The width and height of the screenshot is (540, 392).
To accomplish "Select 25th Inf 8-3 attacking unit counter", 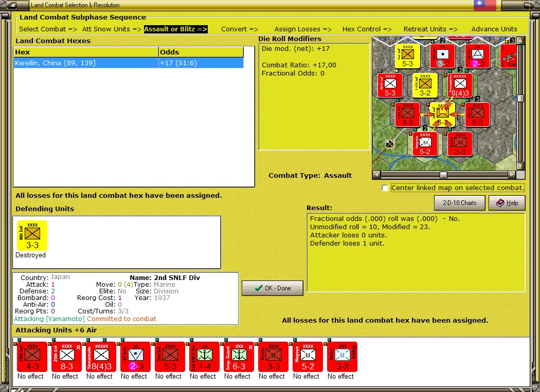I will (66, 357).
